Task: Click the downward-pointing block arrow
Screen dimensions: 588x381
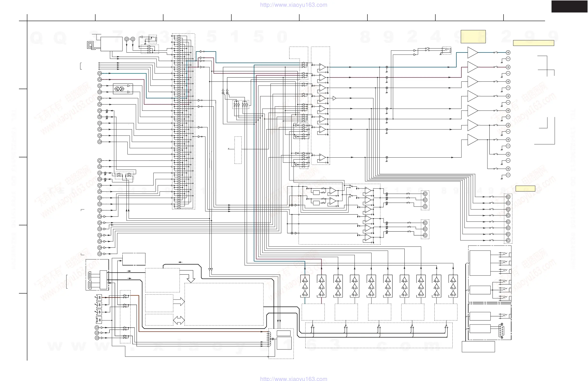Action: (191, 279)
